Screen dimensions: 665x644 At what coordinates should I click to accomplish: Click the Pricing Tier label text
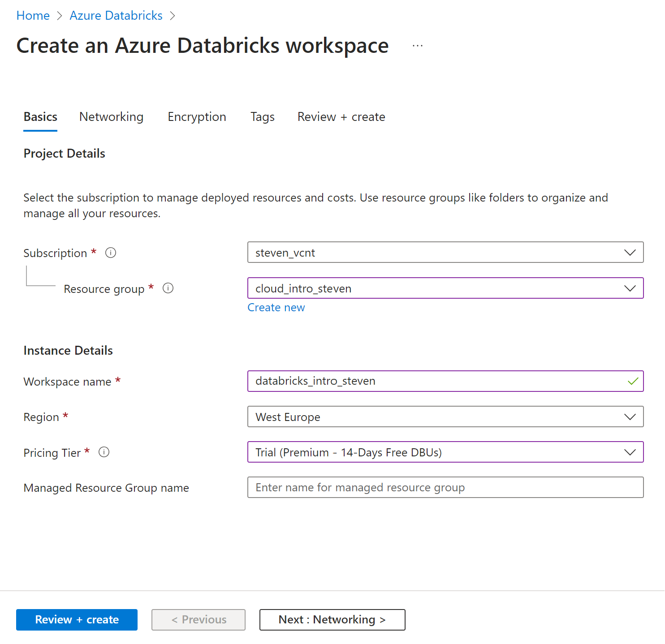(52, 453)
